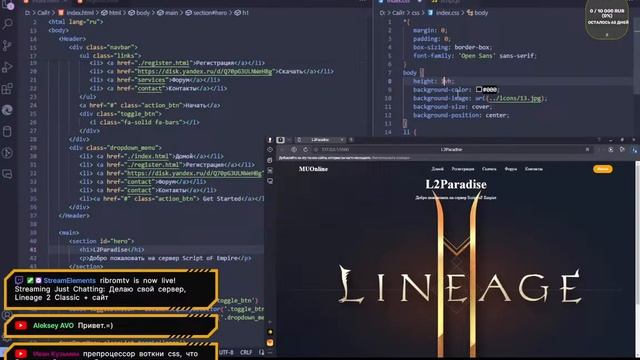Open the body breadcrumb in the CSS editor
640x360 pixels.
(x=478, y=13)
